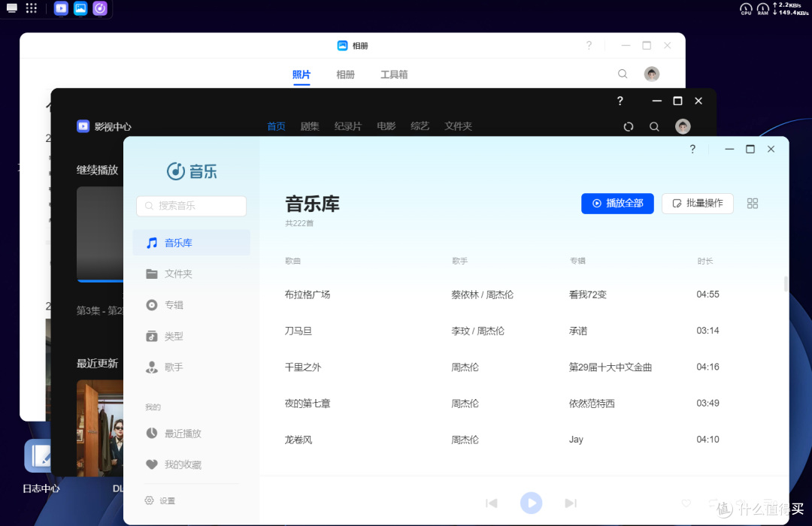
Task: Sort by 专辑 column header
Action: (x=577, y=261)
